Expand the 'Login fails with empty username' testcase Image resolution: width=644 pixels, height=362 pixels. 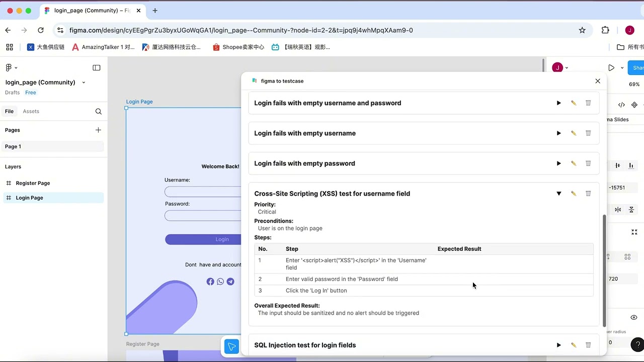(558, 133)
